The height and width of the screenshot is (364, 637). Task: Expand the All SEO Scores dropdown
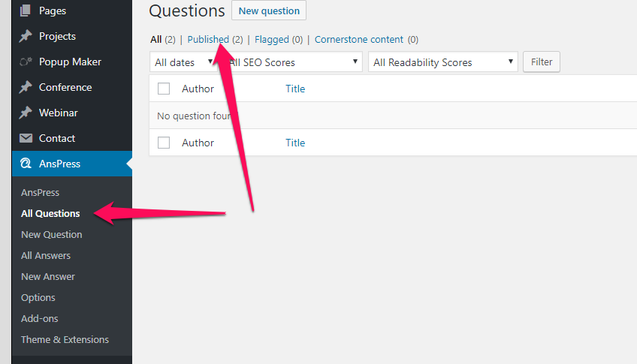click(292, 62)
